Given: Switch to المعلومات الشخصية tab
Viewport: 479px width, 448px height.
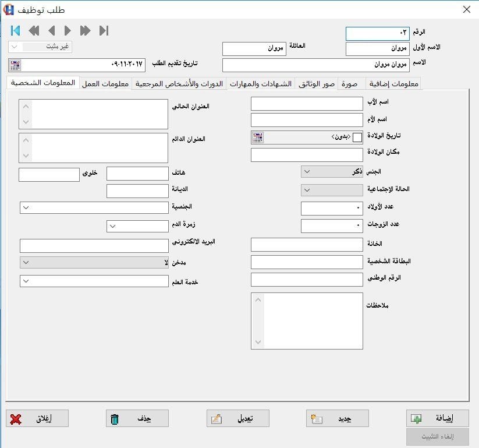Looking at the screenshot, I should (x=43, y=83).
